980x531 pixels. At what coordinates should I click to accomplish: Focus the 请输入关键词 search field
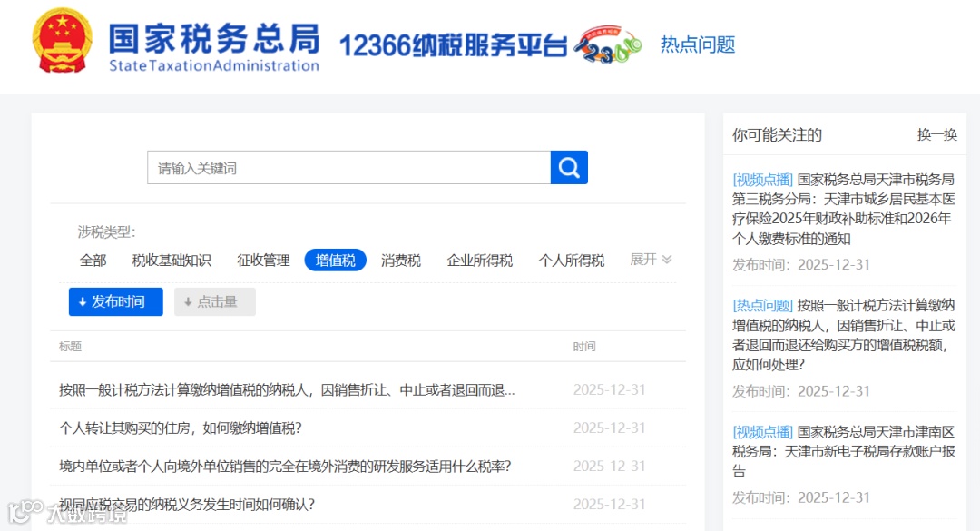(x=348, y=168)
